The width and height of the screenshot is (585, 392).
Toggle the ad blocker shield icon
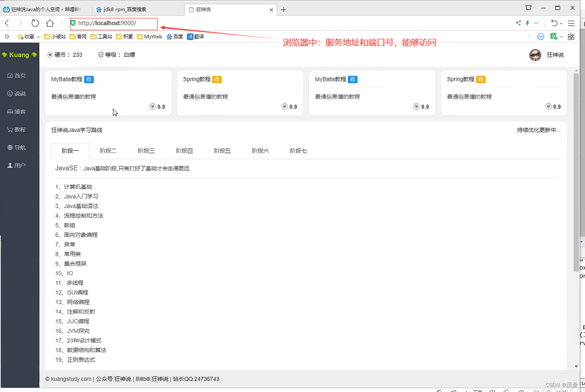pyautogui.click(x=540, y=36)
